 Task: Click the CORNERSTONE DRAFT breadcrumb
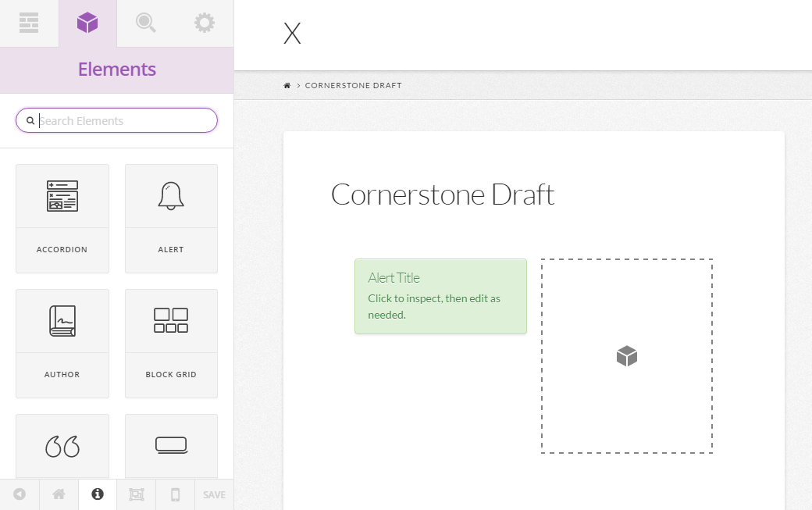pyautogui.click(x=353, y=85)
